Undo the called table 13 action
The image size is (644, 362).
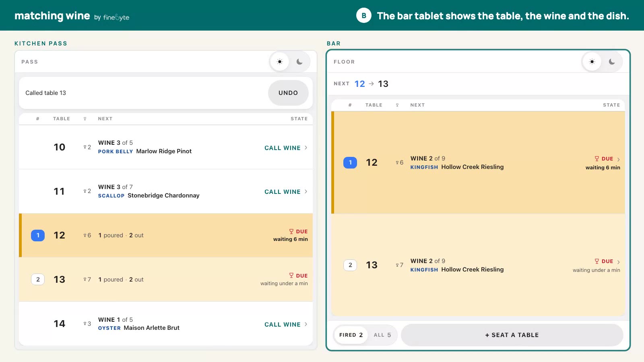pos(288,93)
